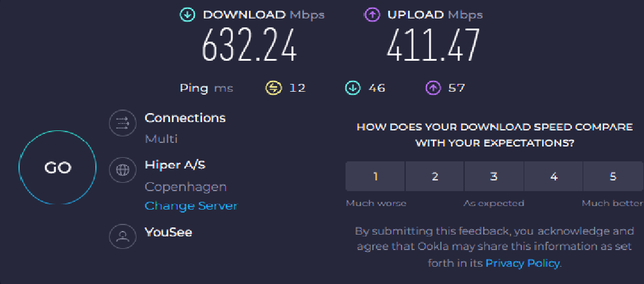Image resolution: width=644 pixels, height=284 pixels.
Task: Click the 411.47 upload speed result
Action: 433,46
